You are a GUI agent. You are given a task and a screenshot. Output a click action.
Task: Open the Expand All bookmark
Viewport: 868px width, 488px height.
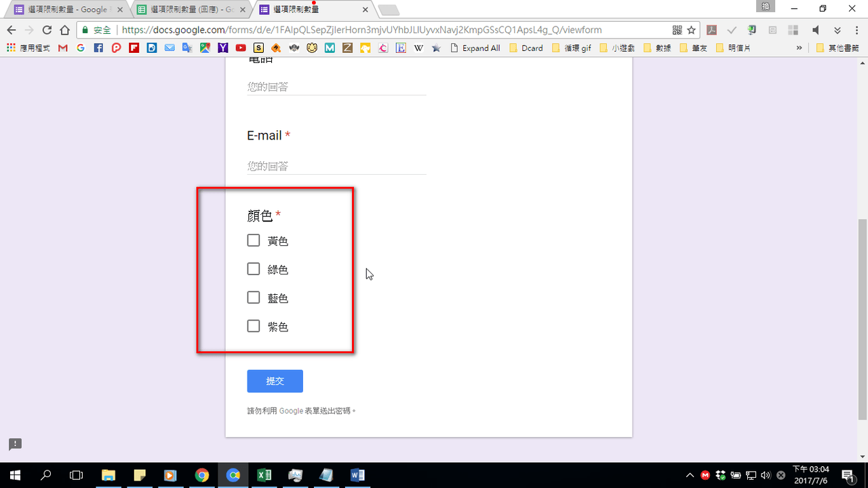click(475, 48)
